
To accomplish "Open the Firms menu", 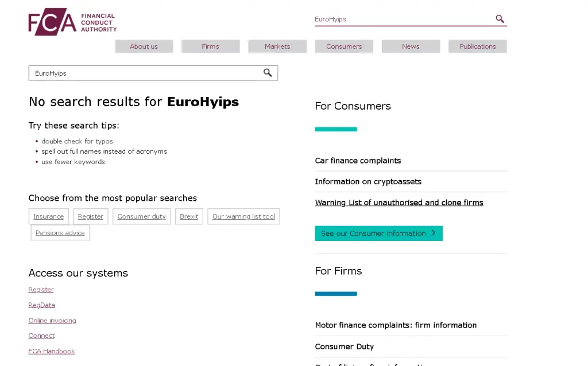I will pyautogui.click(x=210, y=46).
